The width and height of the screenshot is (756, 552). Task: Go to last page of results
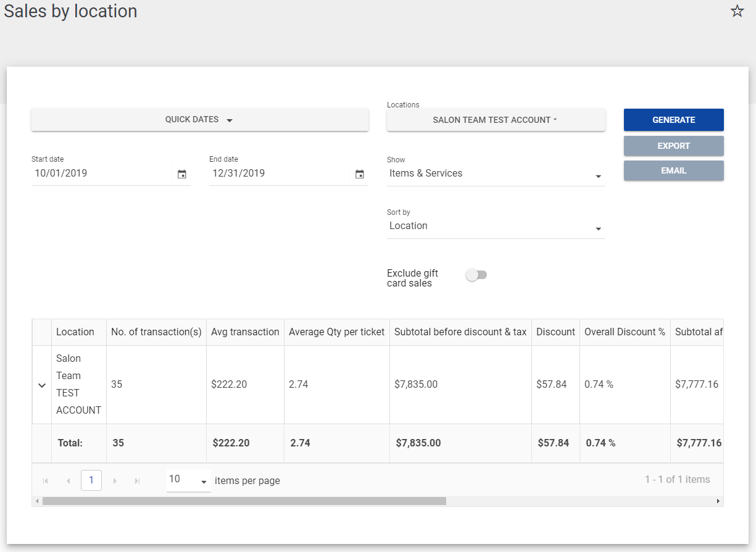click(x=137, y=480)
